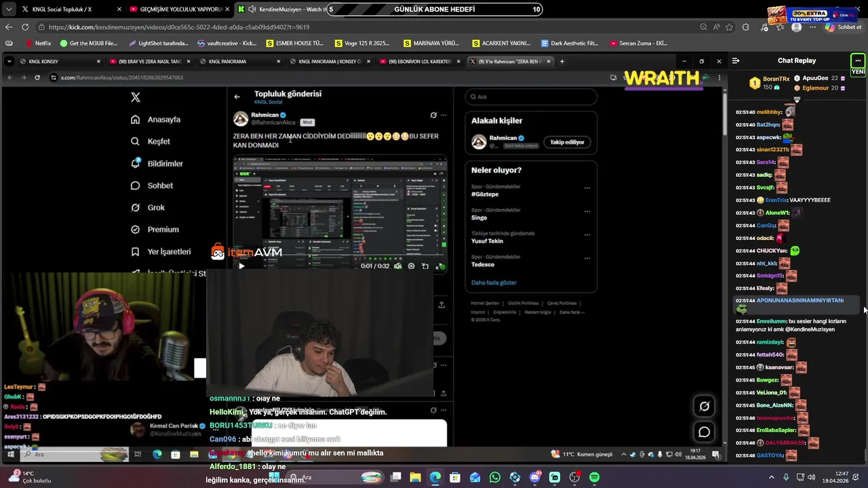Image resolution: width=868 pixels, height=488 pixels.
Task: Go back in the outer browser
Action: click(9, 27)
